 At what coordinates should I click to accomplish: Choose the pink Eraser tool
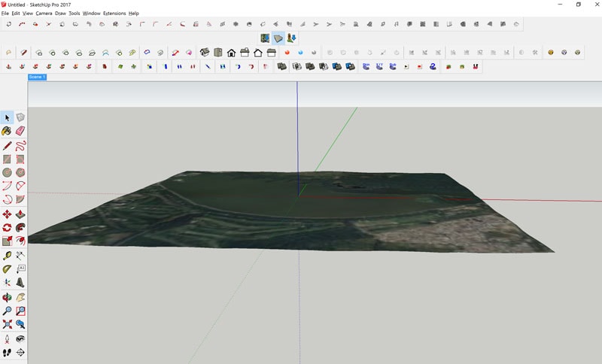(20, 131)
